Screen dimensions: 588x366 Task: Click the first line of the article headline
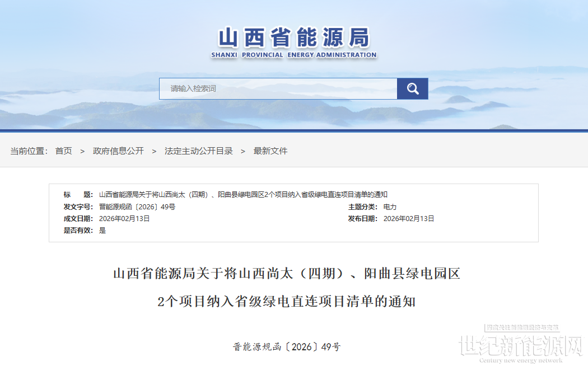click(286, 274)
